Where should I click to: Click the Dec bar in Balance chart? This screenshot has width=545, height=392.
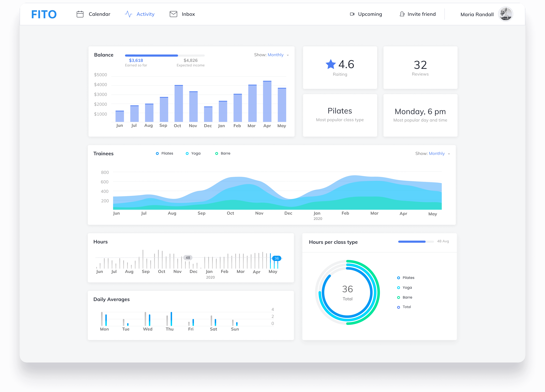tap(208, 114)
